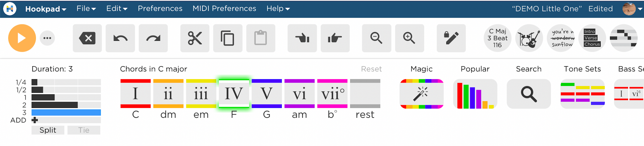
Task: Click the Split duration button
Action: (48, 130)
